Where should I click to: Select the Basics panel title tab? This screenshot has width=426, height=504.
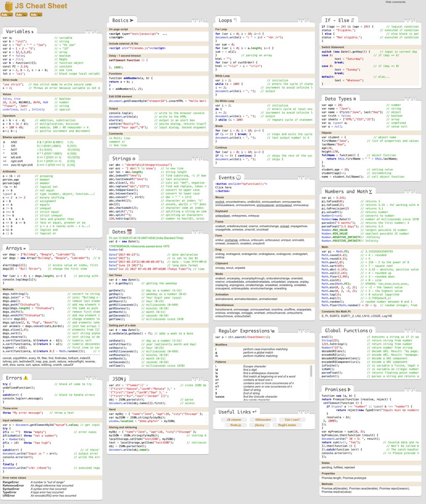(123, 20)
